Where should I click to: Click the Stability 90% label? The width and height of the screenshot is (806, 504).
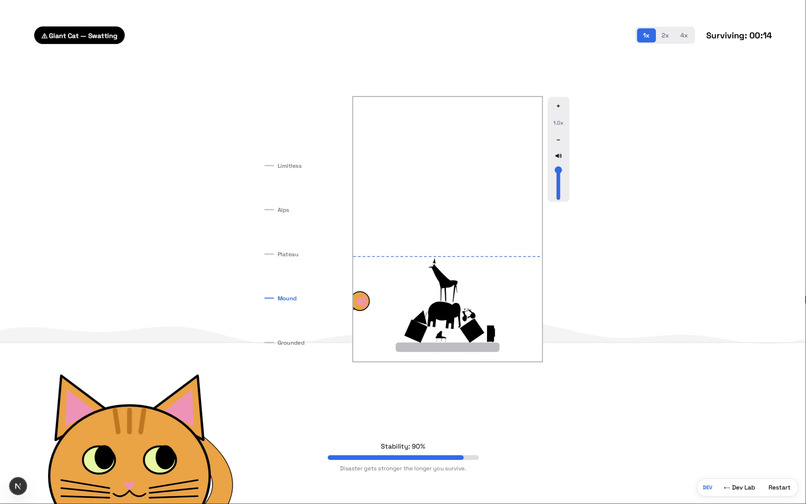click(x=403, y=446)
